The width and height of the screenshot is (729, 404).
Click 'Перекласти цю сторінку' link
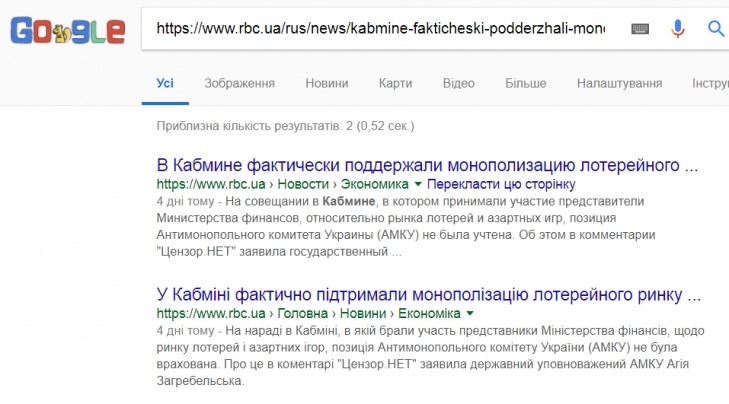point(501,185)
